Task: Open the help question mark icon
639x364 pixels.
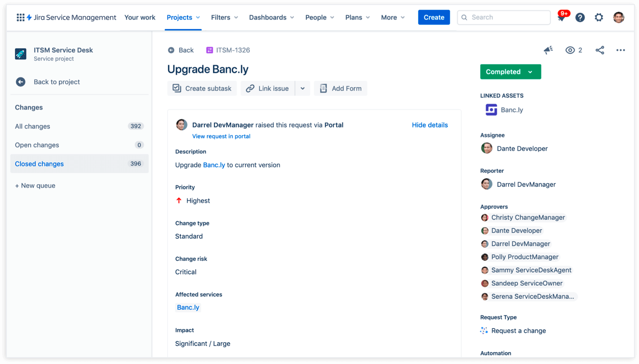Action: [x=580, y=18]
